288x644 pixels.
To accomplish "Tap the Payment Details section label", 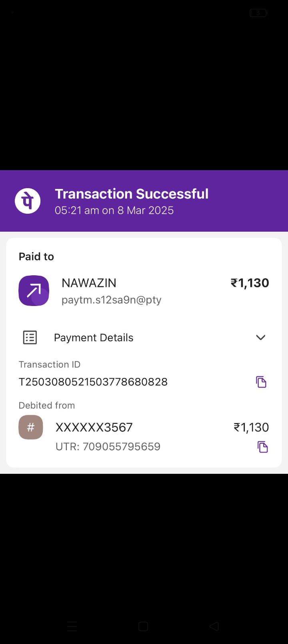I will (94, 338).
